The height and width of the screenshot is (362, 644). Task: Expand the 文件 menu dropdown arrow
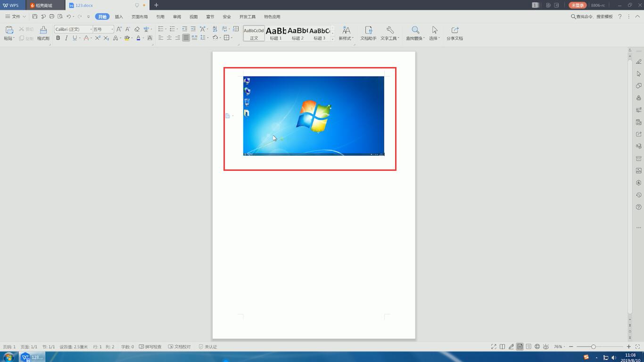coord(25,17)
